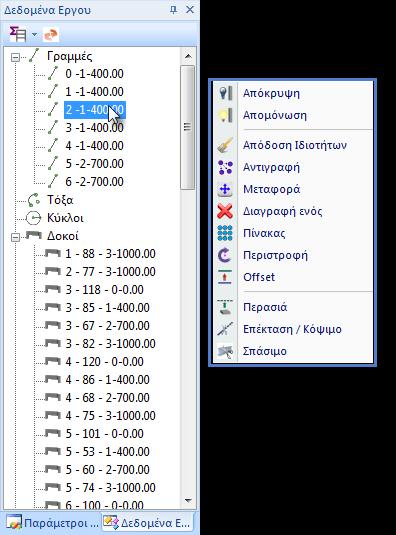Choose Μεταφορά from context menu
Screen dimensions: 396x535
coord(293,189)
